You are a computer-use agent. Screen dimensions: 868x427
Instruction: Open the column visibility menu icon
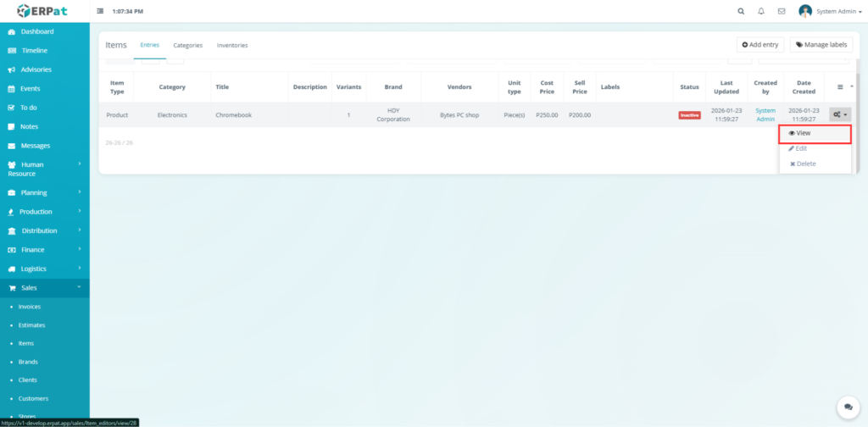(x=840, y=86)
